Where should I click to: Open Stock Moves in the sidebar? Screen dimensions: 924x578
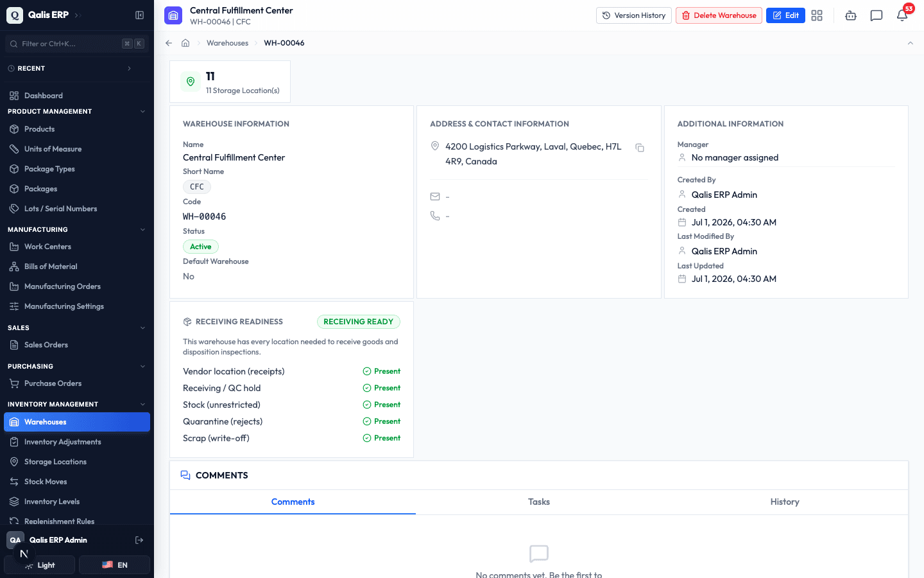pos(76,482)
